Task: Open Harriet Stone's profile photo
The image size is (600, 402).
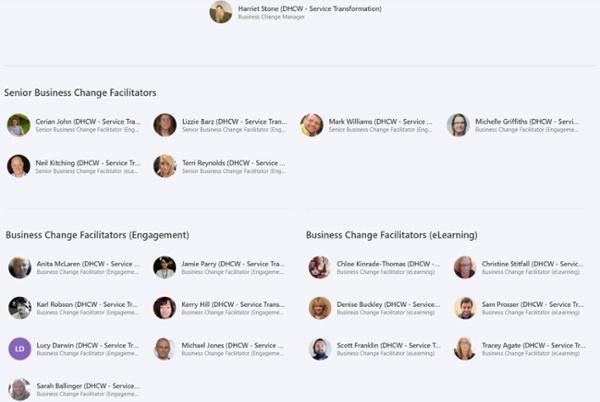Action: 221,12
